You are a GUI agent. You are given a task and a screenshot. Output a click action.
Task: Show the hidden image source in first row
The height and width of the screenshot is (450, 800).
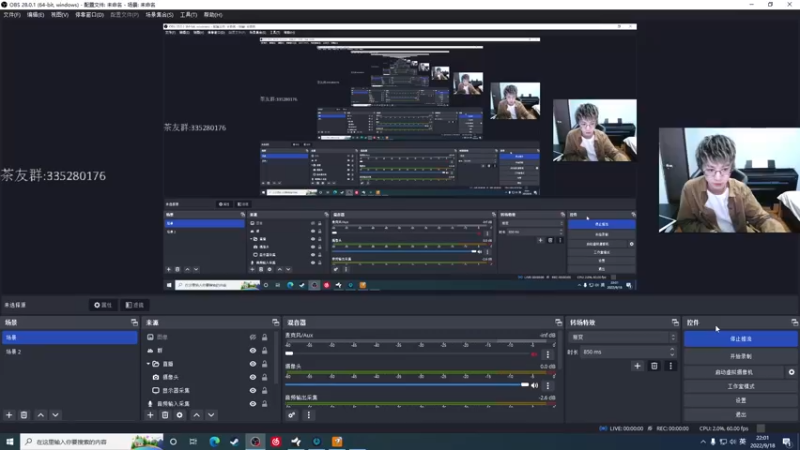tap(253, 337)
